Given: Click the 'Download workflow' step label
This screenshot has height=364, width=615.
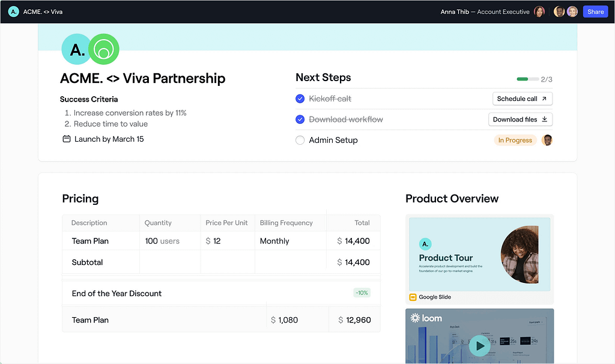Looking at the screenshot, I should pos(345,120).
